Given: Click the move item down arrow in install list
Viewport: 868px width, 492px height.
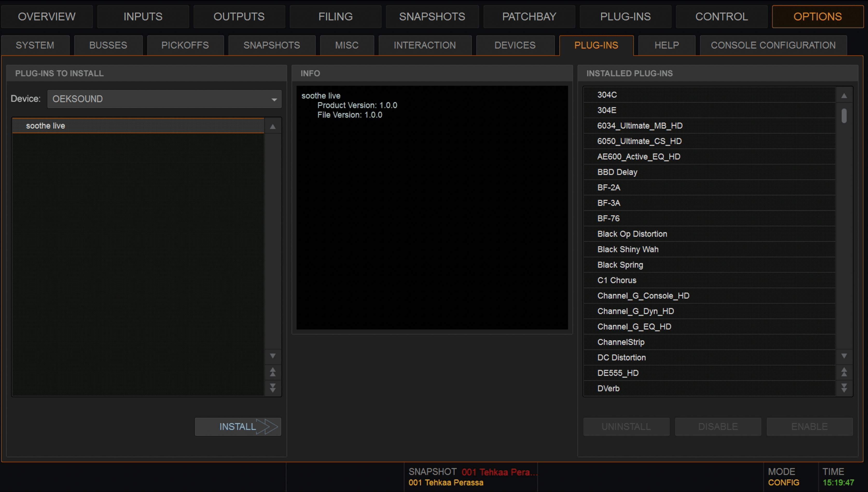Looking at the screenshot, I should click(x=273, y=388).
